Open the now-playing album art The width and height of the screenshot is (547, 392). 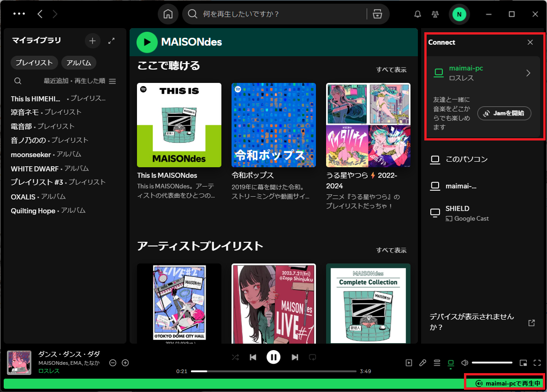[x=19, y=363]
